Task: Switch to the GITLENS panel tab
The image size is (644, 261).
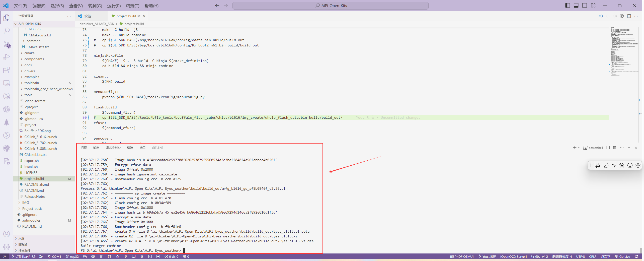Action: point(157,148)
